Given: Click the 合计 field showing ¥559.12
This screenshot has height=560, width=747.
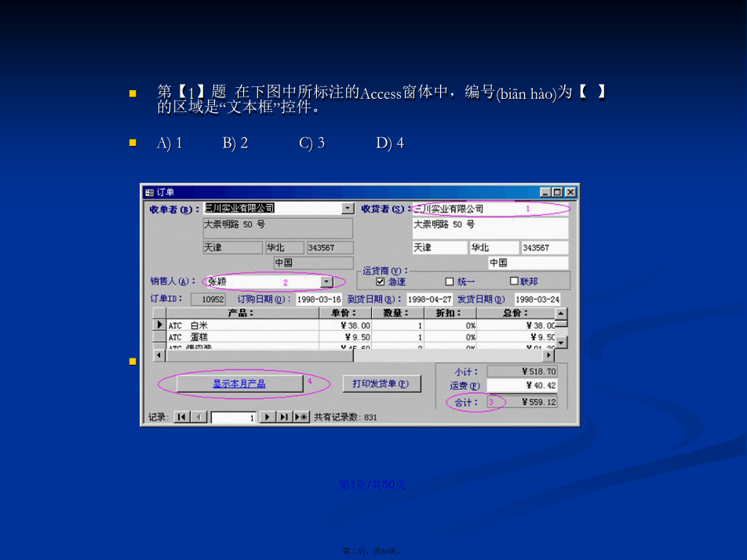Looking at the screenshot, I should pos(522,402).
